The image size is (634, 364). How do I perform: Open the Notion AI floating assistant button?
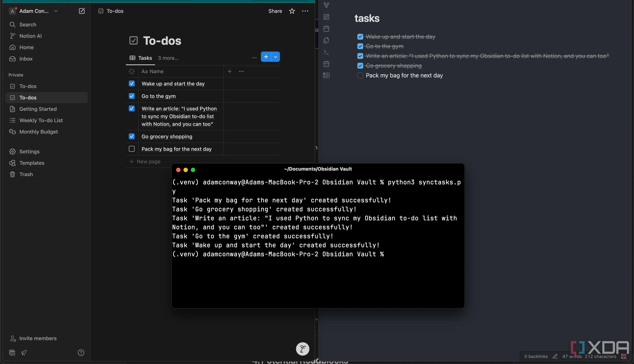coord(302,349)
